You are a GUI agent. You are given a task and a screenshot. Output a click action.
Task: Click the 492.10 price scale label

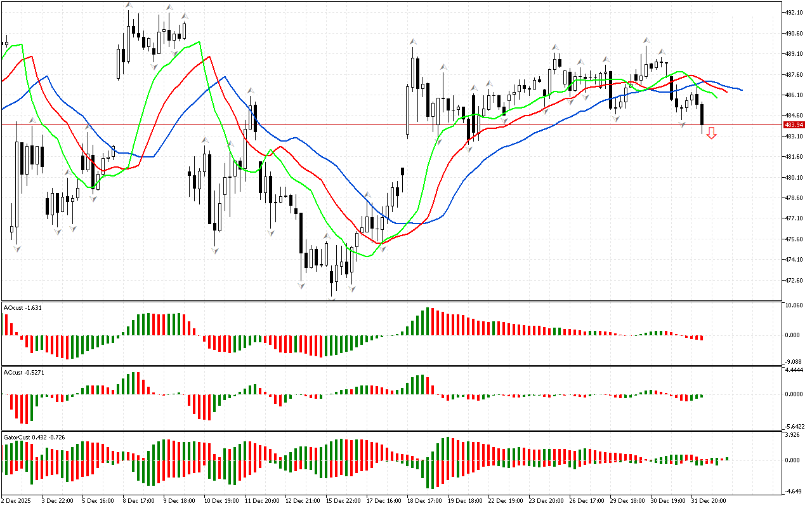[x=795, y=13]
